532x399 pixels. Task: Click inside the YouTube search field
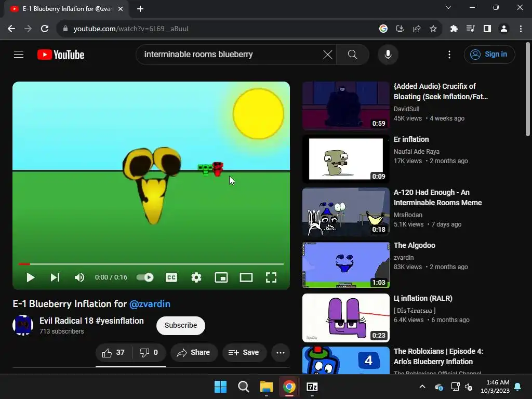(x=231, y=54)
